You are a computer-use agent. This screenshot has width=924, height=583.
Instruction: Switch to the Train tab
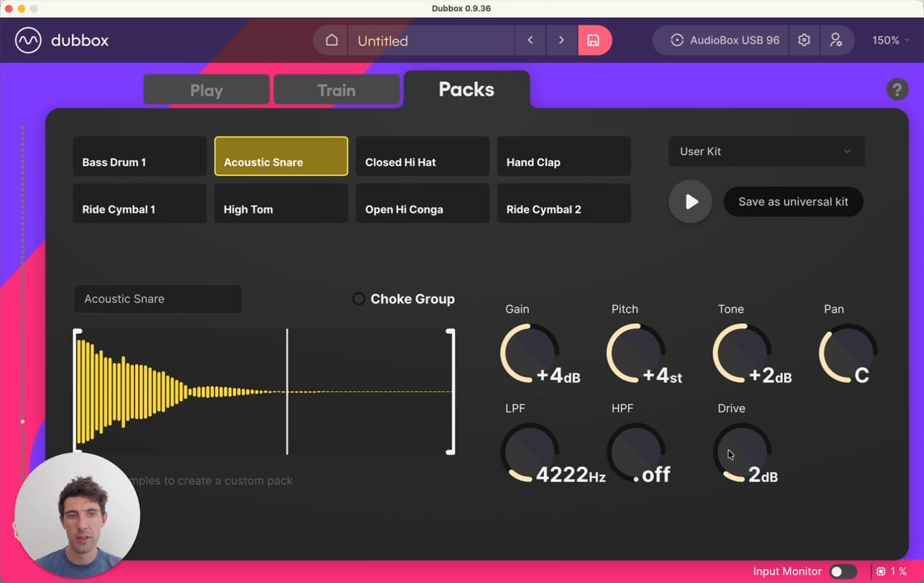(337, 90)
